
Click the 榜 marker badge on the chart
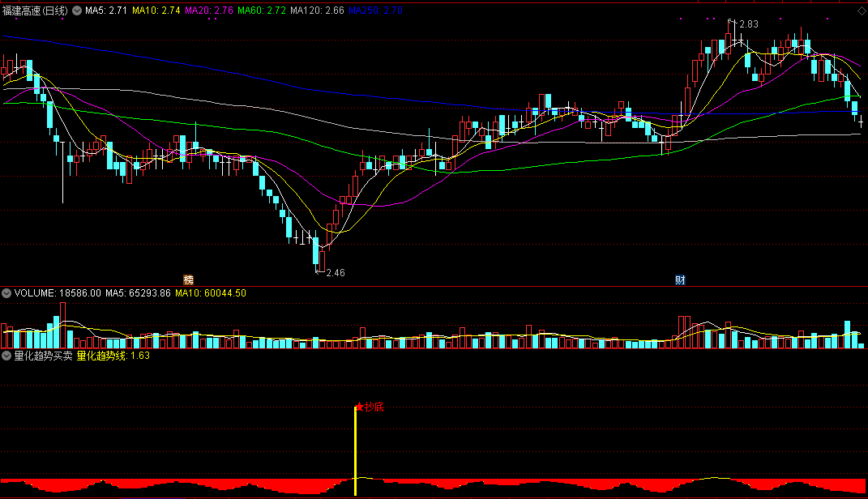tap(188, 280)
